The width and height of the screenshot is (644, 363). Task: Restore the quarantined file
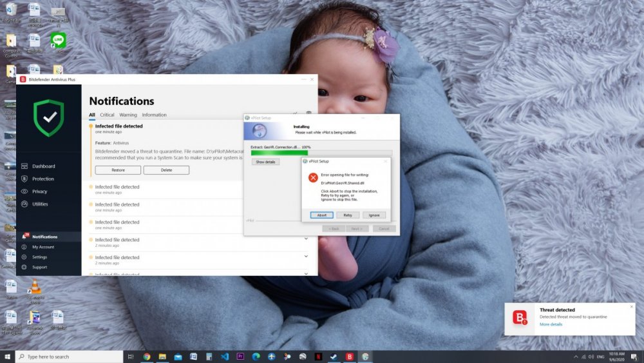pyautogui.click(x=118, y=170)
